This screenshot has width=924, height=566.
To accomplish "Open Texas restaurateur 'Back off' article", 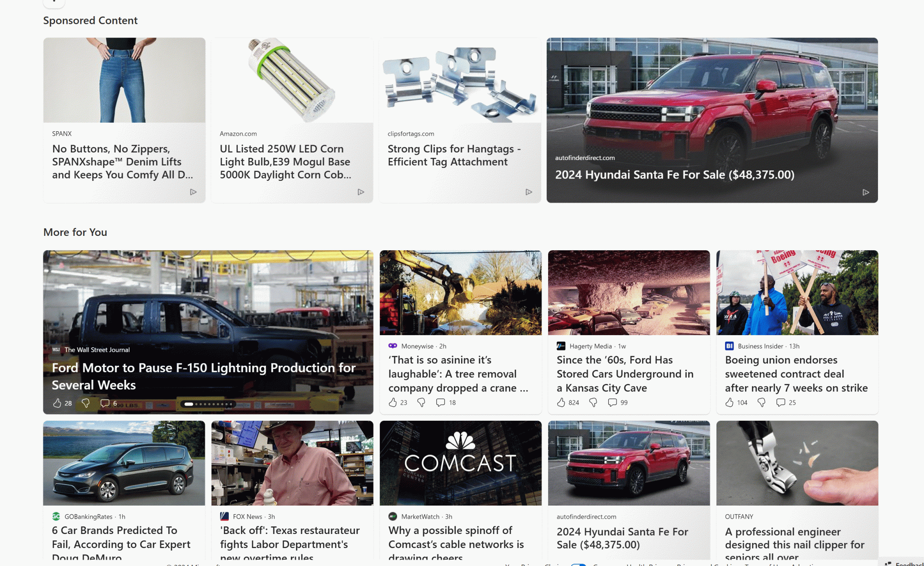I will point(290,543).
